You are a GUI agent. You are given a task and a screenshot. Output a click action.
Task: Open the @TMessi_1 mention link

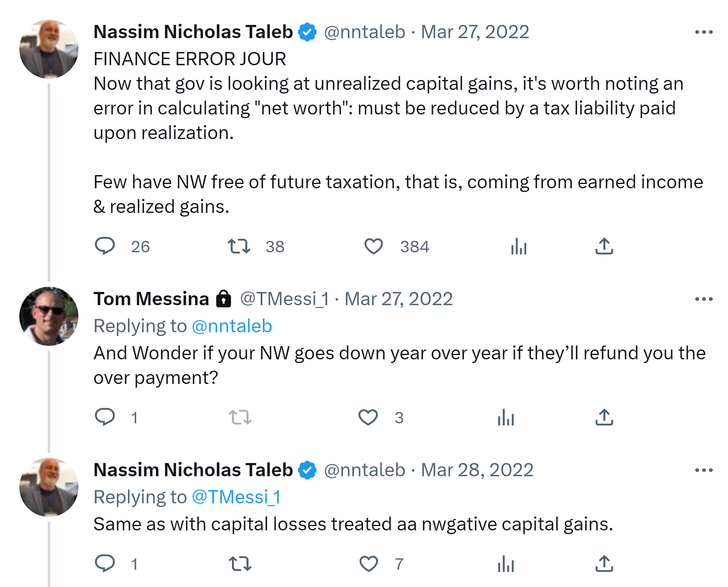pos(236,497)
